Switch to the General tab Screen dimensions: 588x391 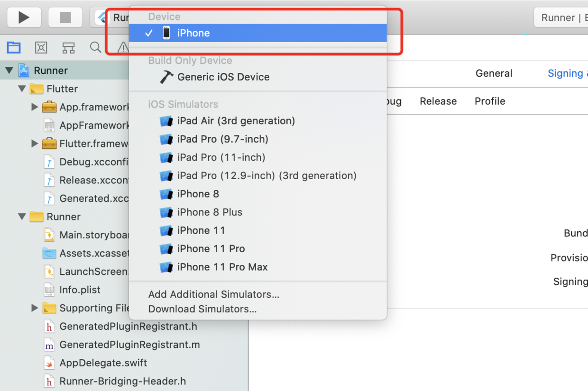[x=494, y=73]
